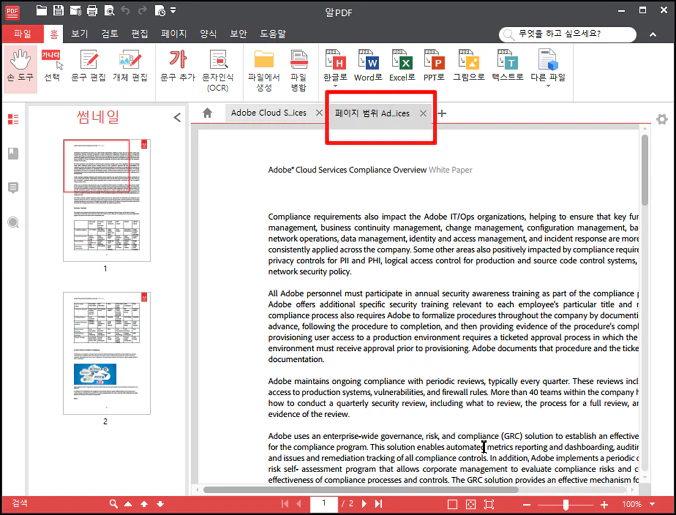Image resolution: width=676 pixels, height=515 pixels.
Task: Open the bookmarks panel icon in sidebar
Action: [x=13, y=153]
